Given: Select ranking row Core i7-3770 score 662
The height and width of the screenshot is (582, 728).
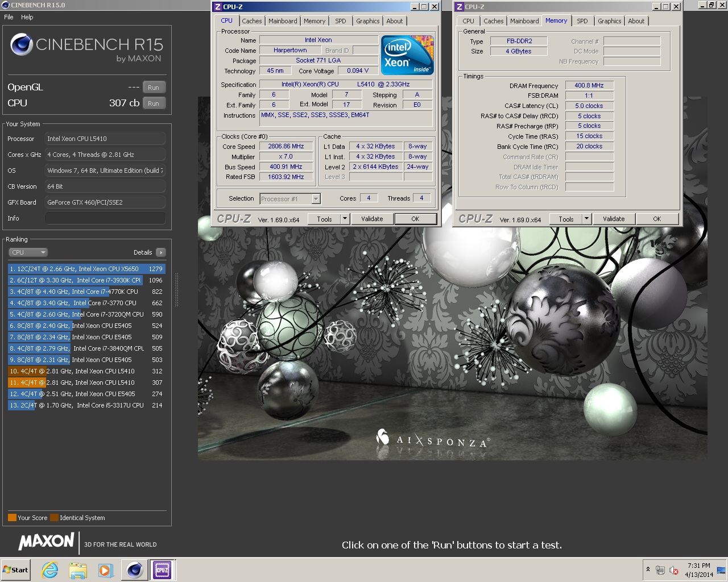Looking at the screenshot, I should 86,303.
